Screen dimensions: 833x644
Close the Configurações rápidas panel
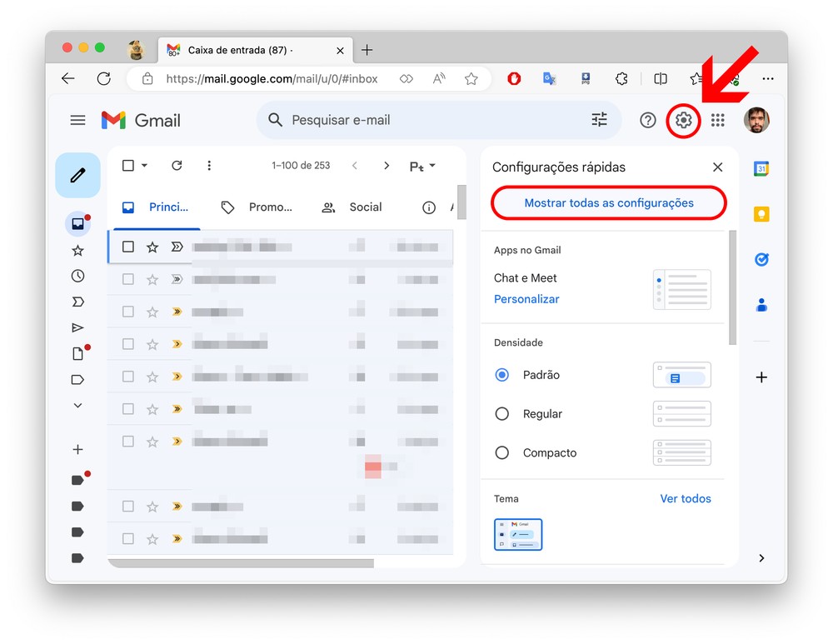[718, 167]
